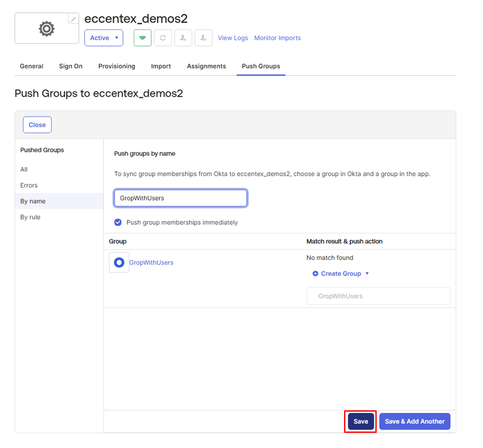
Task: Uncheck Push group memberships immediately
Action: [118, 223]
